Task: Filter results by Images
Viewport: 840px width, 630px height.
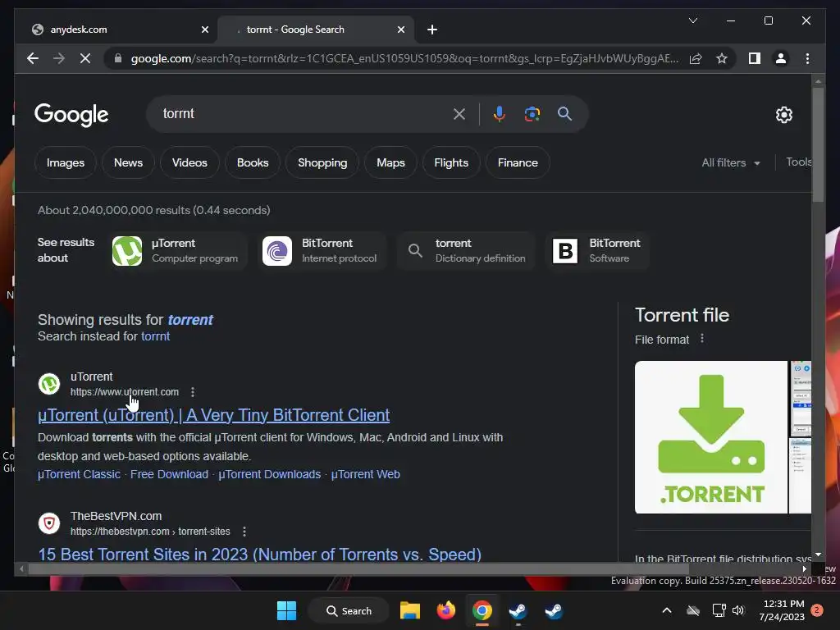Action: click(66, 162)
